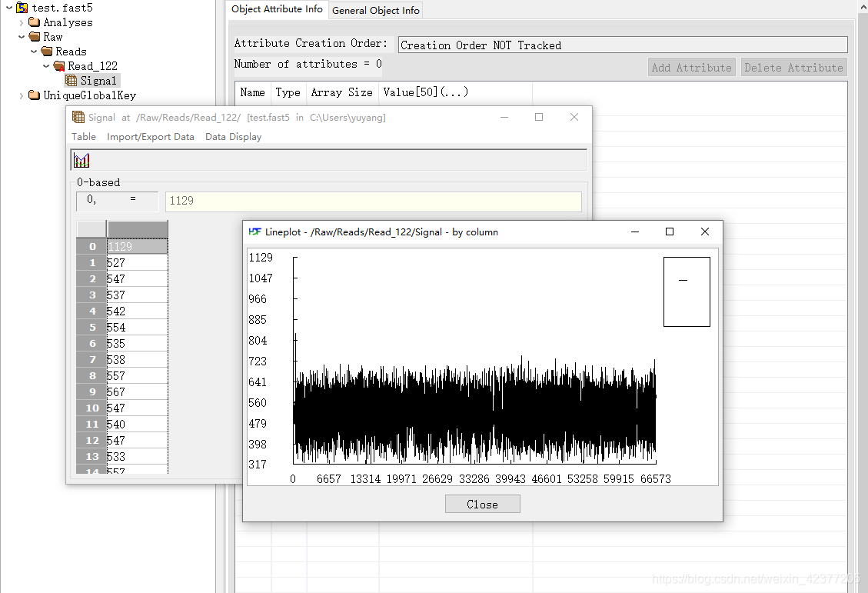Select the table cell with value 1129
This screenshot has height=593, width=868.
[138, 246]
